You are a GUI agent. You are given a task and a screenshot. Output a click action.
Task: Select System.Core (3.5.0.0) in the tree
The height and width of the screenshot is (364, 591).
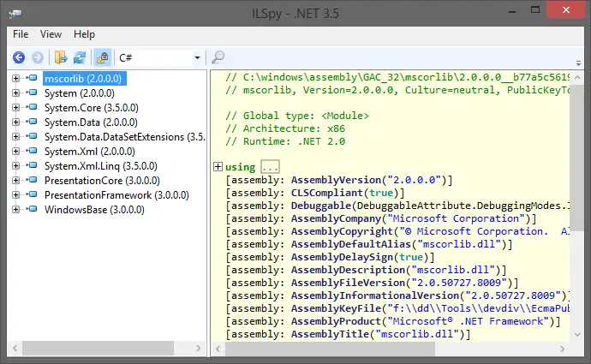tap(91, 108)
